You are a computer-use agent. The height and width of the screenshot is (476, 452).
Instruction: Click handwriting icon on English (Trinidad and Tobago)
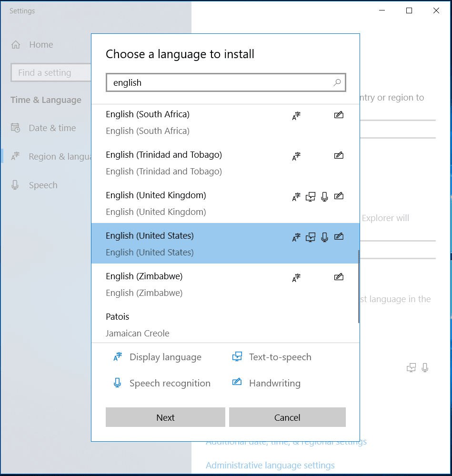tap(339, 155)
